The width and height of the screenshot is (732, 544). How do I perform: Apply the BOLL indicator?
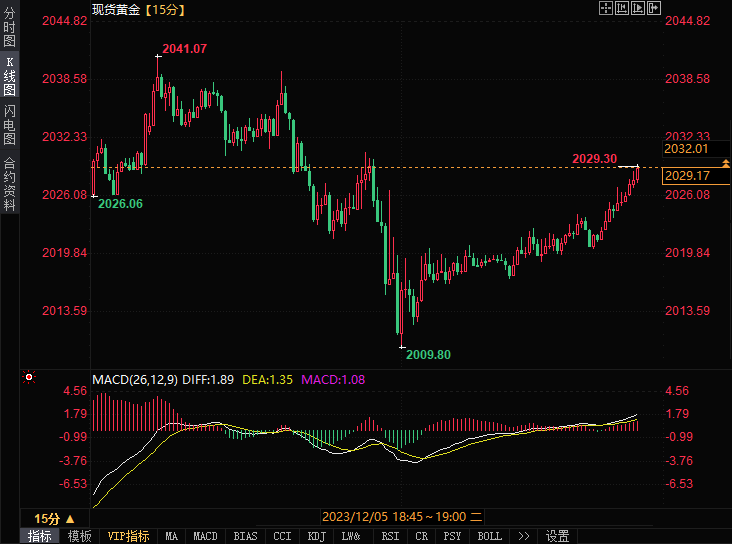click(490, 536)
